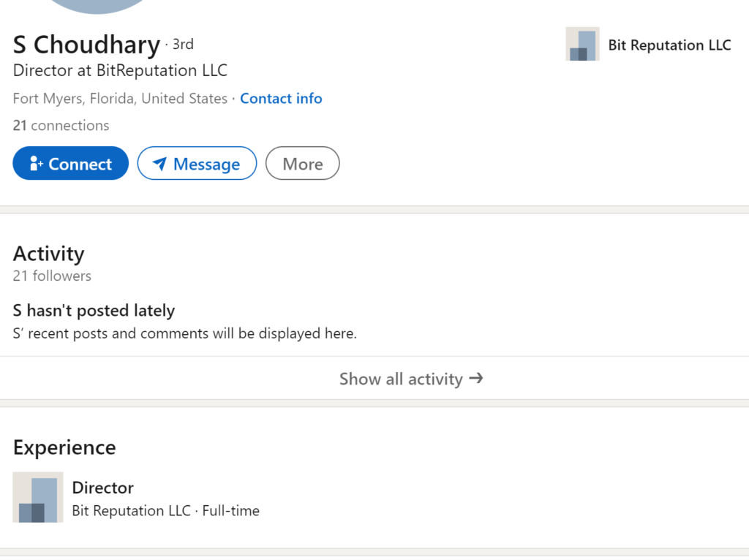Select the Director job title under Experience
This screenshot has height=560, width=749.
coord(102,488)
